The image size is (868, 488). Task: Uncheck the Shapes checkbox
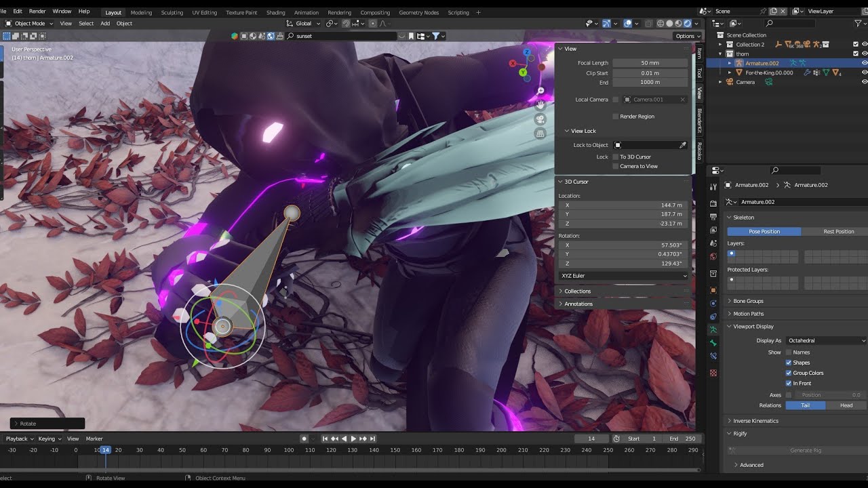click(789, 363)
